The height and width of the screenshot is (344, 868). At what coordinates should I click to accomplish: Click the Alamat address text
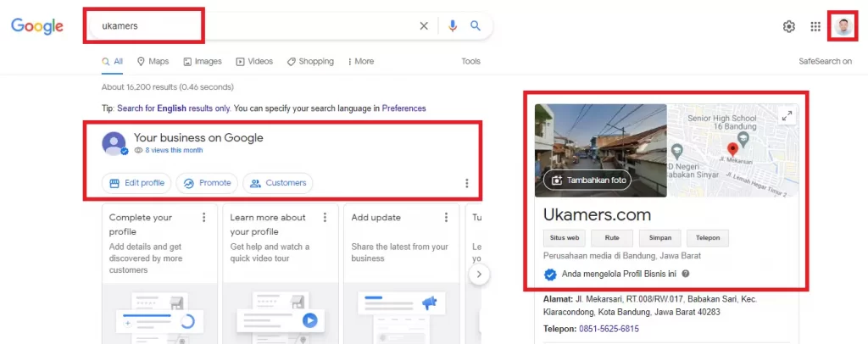(650, 306)
